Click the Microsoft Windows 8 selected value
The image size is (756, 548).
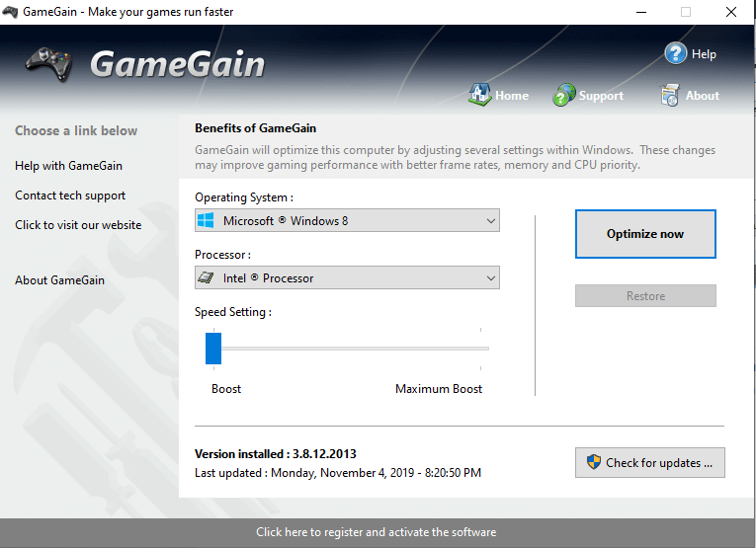[x=286, y=221]
